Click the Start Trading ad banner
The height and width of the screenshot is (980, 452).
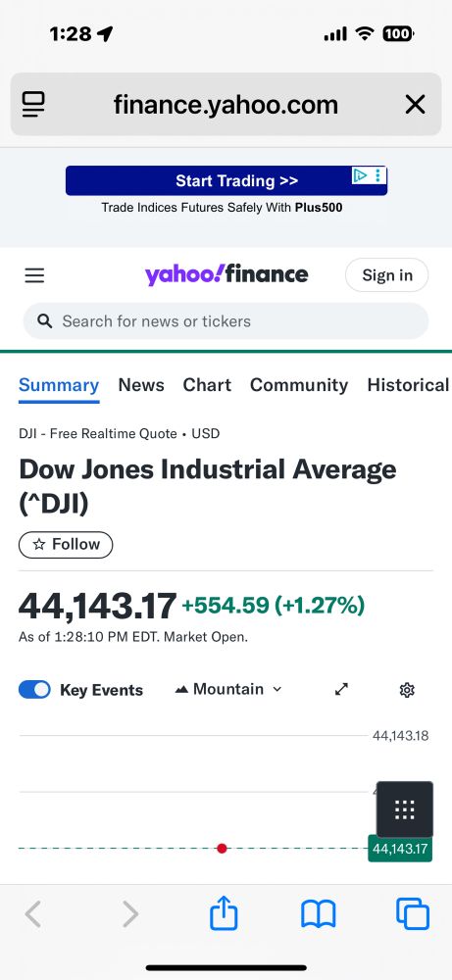tap(226, 180)
